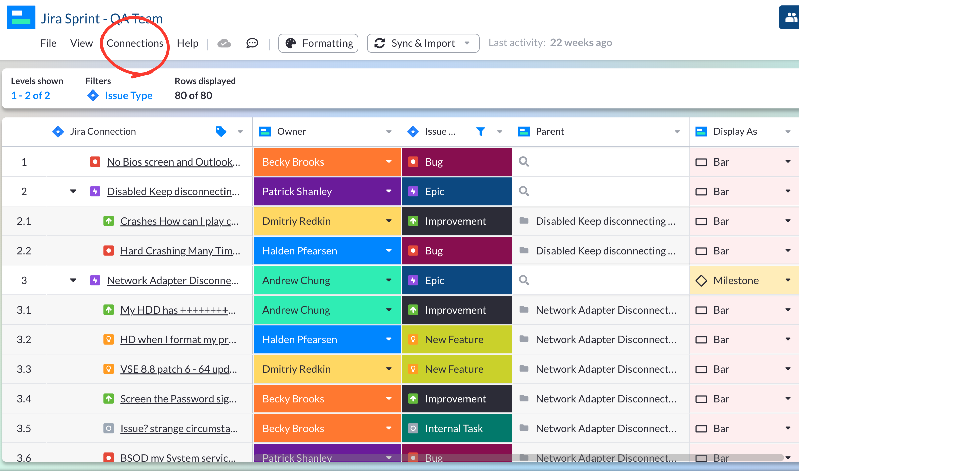
Task: Open the VSE 8.8 patch 6 issue link
Action: (x=178, y=369)
